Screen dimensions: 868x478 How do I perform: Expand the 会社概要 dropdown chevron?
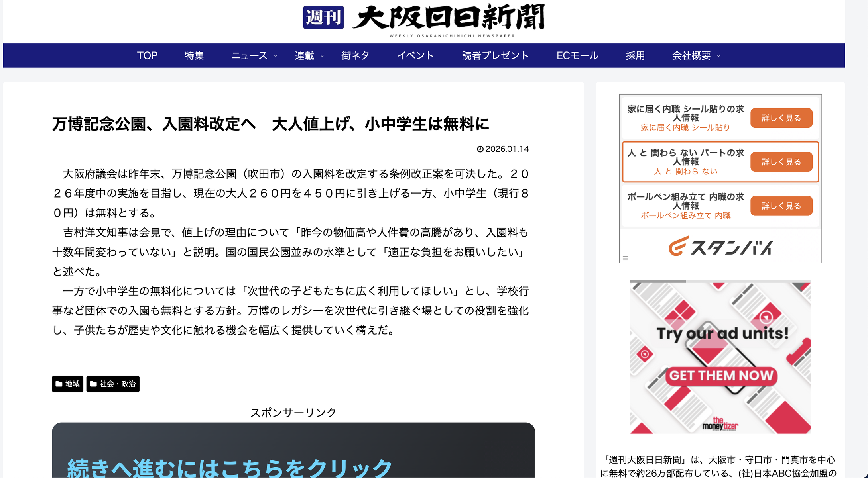[x=719, y=56]
